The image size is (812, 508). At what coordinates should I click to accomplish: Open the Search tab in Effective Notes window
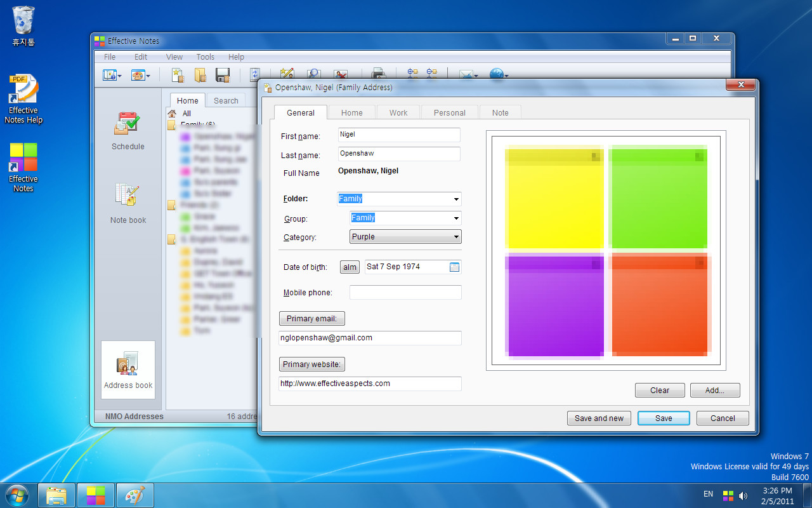click(226, 100)
